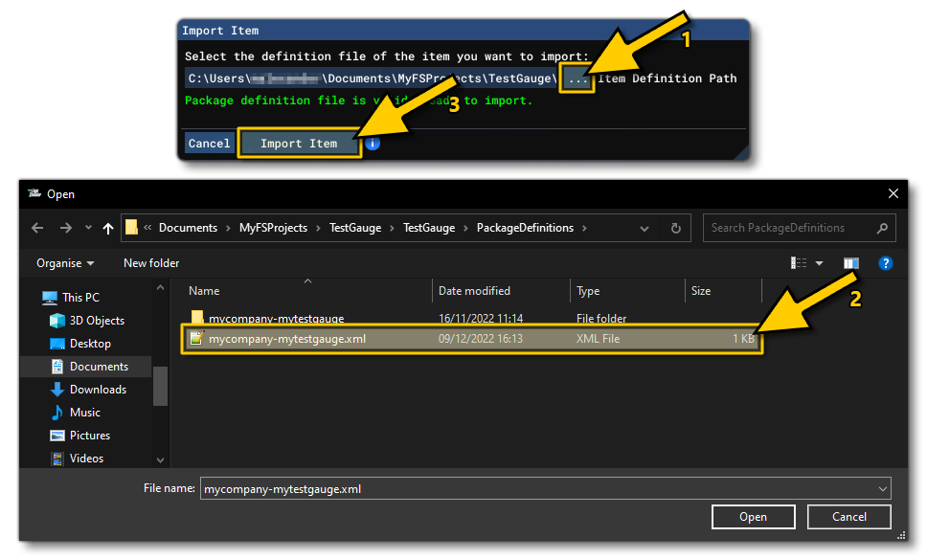Image resolution: width=927 pixels, height=560 pixels.
Task: Browse with the Item Definition Path button
Action: coord(577,78)
